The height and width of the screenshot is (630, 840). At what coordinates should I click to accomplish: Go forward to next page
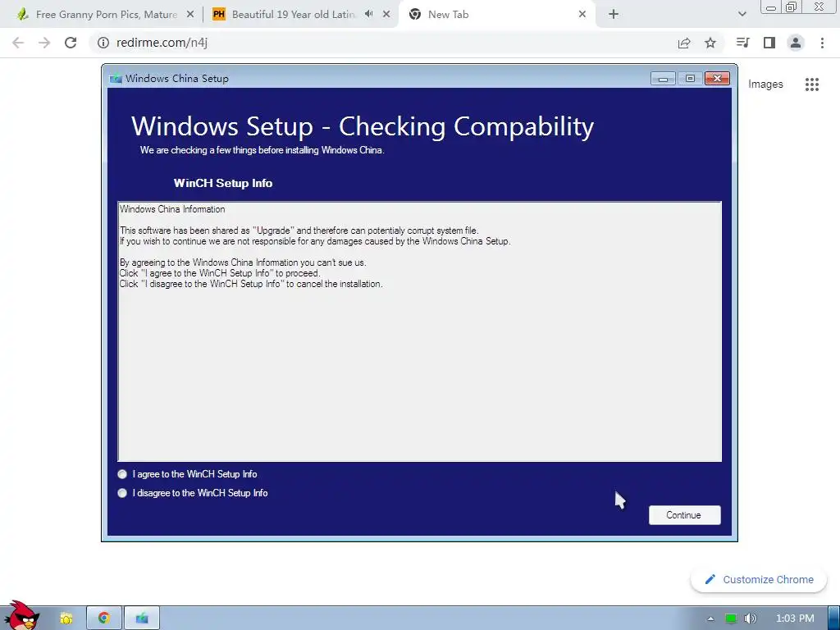click(x=44, y=43)
